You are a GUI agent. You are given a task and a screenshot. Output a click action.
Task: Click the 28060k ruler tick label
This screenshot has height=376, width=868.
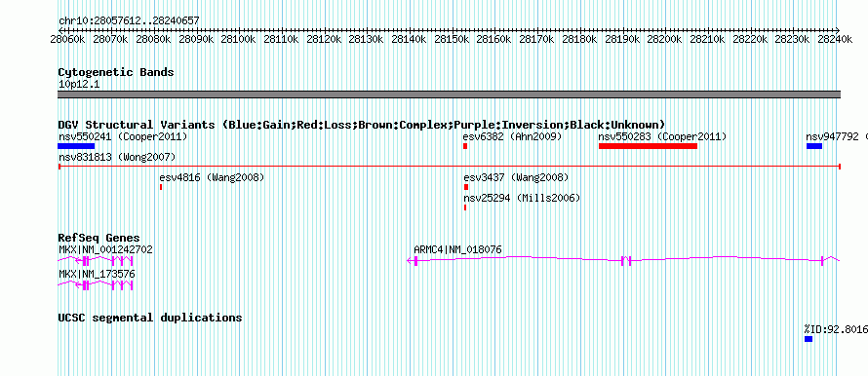[x=67, y=40]
